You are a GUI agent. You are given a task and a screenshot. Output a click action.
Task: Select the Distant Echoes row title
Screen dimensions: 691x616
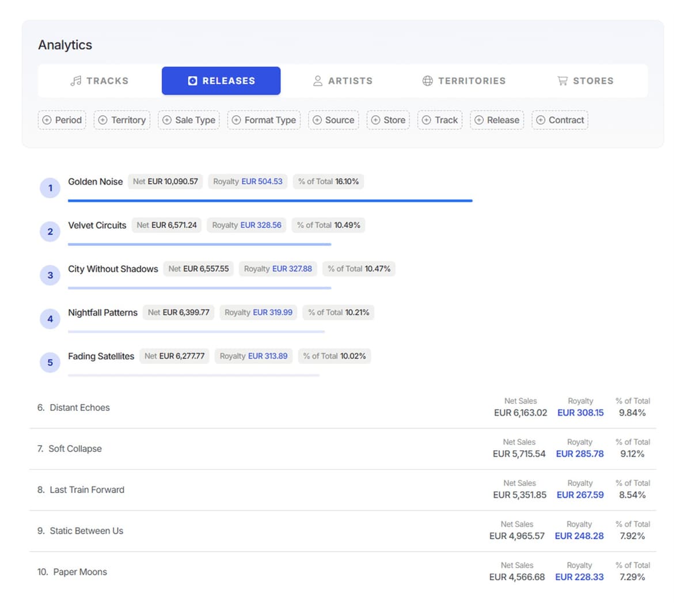[x=79, y=408]
